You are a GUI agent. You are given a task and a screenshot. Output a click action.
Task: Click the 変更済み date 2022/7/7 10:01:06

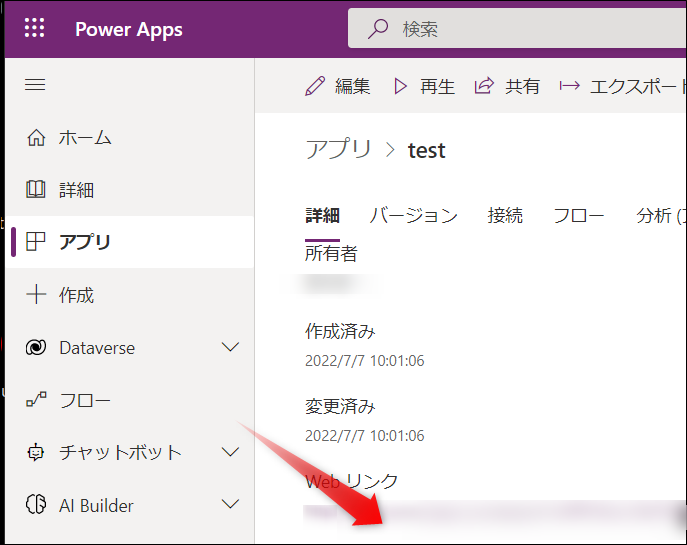(365, 435)
